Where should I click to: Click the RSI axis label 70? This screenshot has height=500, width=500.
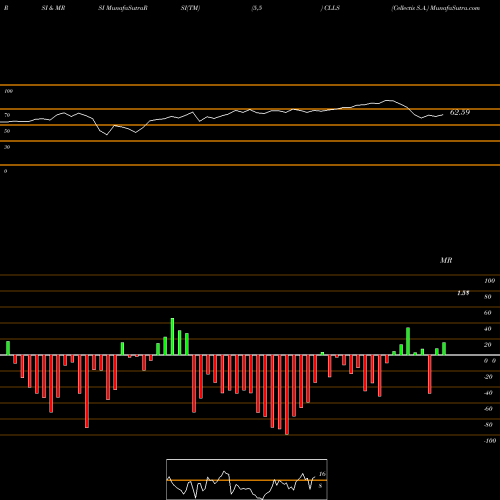coord(7,115)
